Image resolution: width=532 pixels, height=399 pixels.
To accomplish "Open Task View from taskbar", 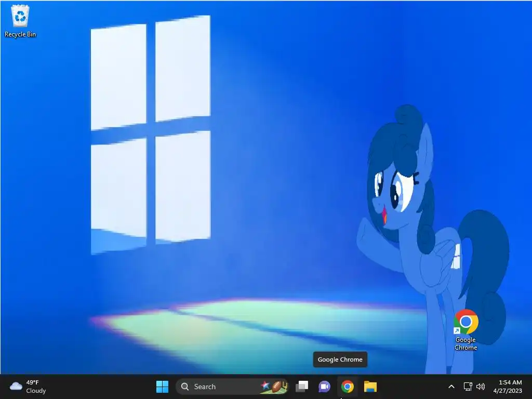I will pyautogui.click(x=302, y=387).
